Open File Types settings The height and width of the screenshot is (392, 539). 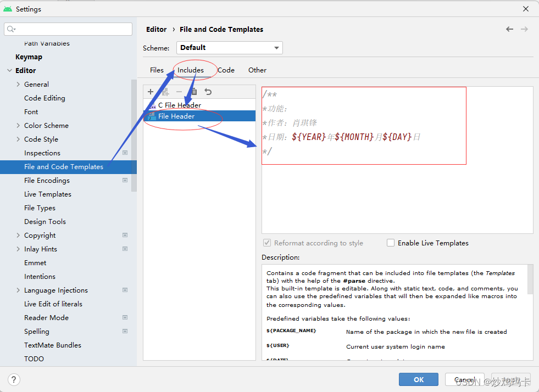click(x=40, y=208)
